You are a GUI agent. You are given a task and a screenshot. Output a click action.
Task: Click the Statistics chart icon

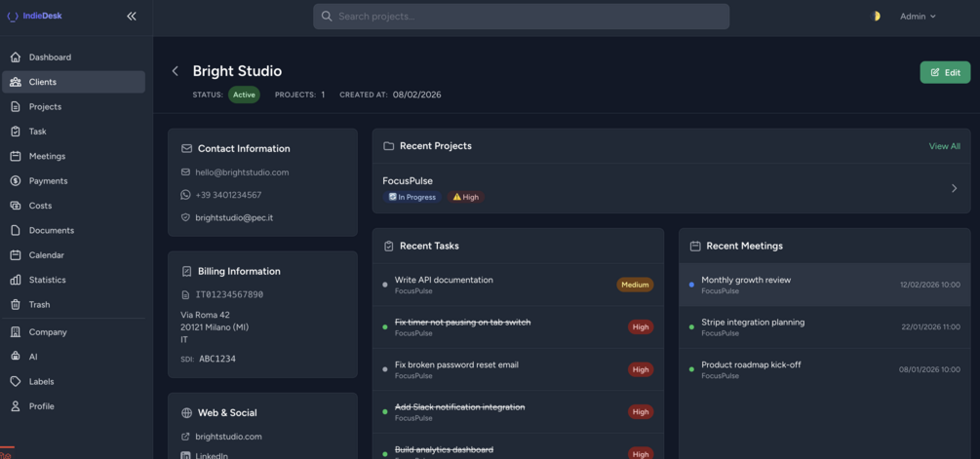coord(16,280)
